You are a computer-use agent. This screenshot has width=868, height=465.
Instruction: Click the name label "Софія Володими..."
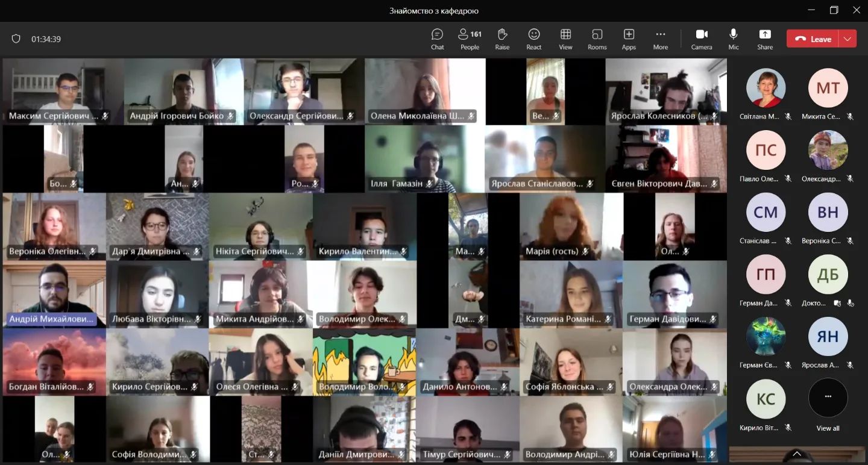click(x=149, y=455)
